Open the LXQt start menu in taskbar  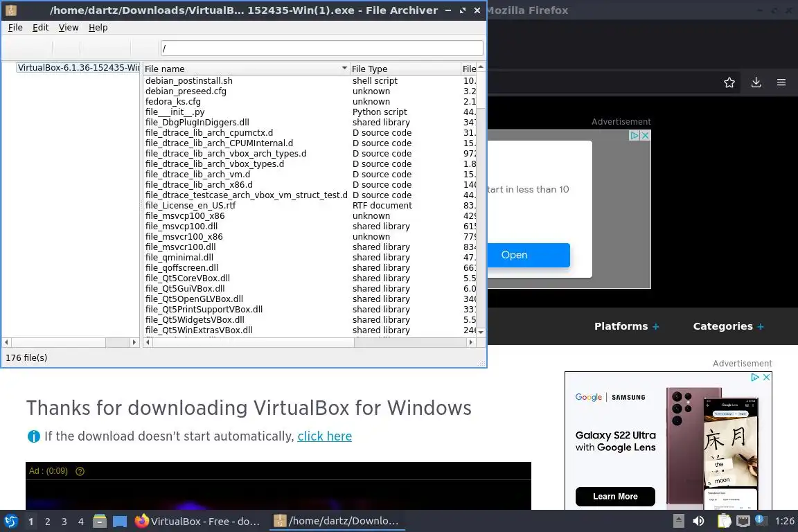[x=10, y=522]
